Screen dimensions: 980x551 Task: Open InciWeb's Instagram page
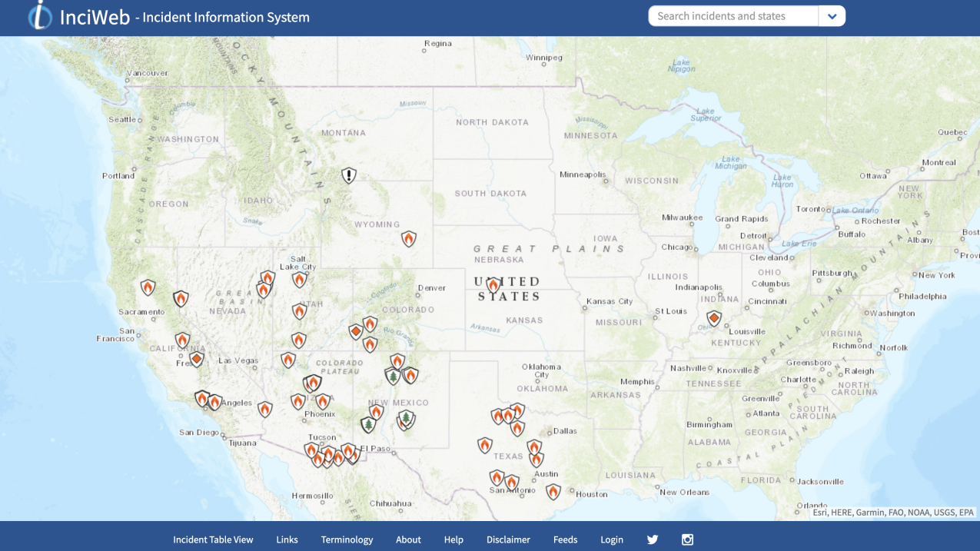click(687, 539)
